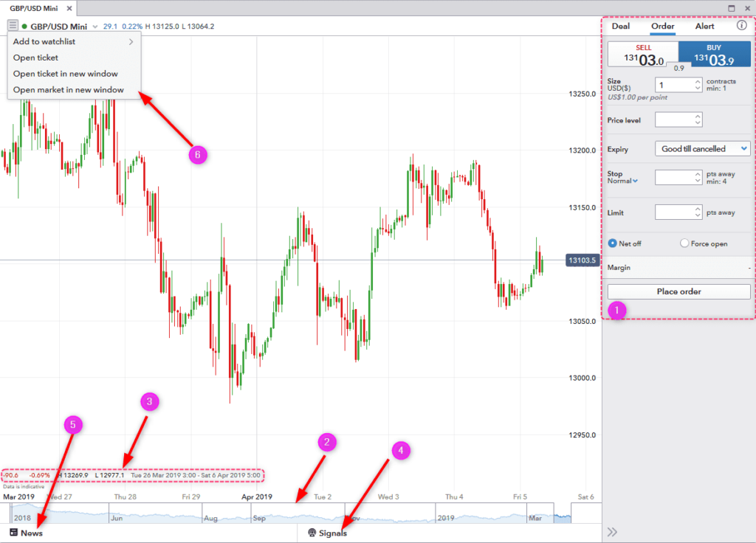This screenshot has height=543, width=756.
Task: Click in the Price level input field
Action: click(673, 120)
